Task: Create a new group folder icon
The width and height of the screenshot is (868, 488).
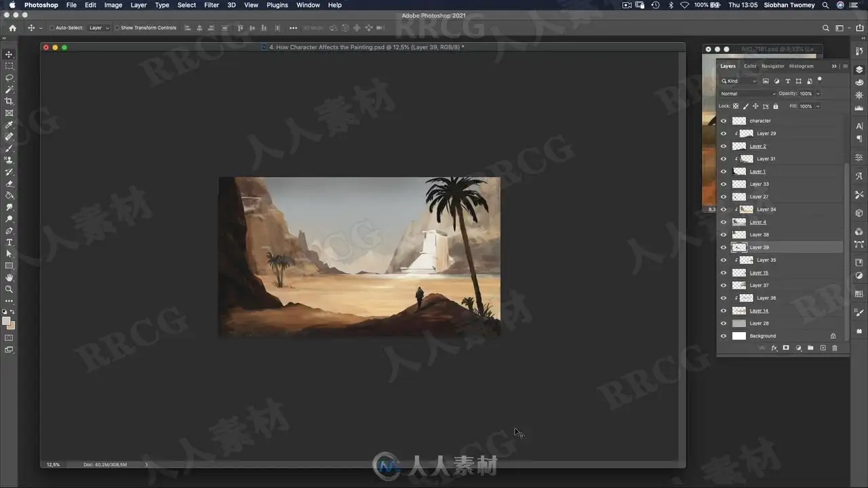Action: pyautogui.click(x=810, y=348)
